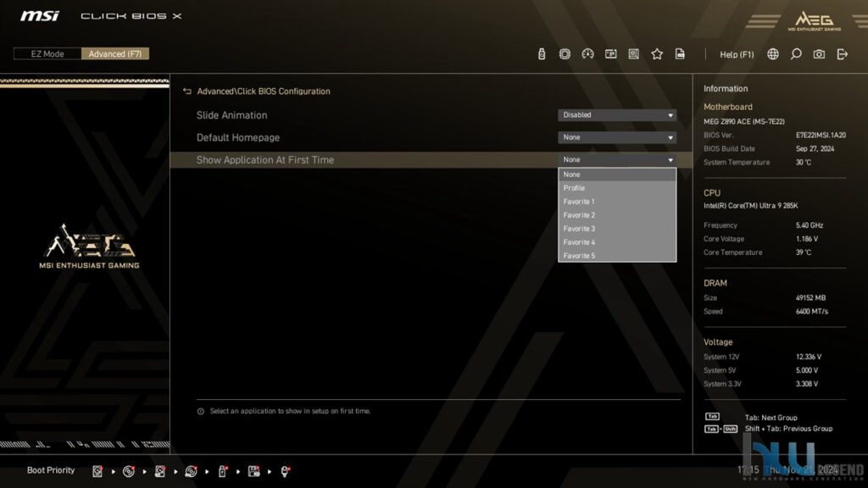Click the Core Voltage 1.186 V value
The image size is (868, 488).
point(807,238)
